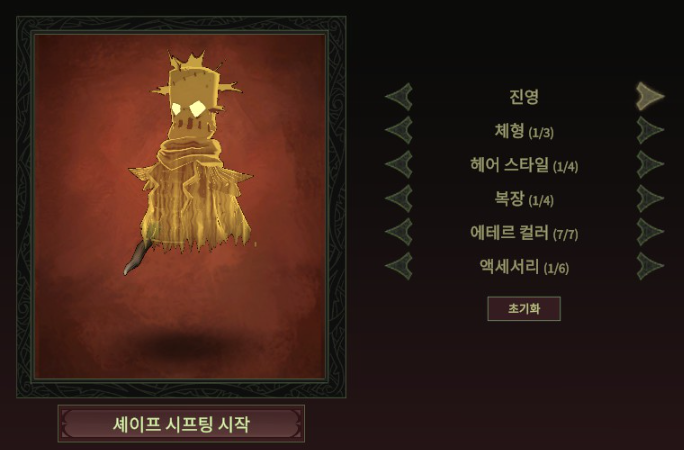Go to previous 헤어 스타일 using left arrow
Image resolution: width=684 pixels, height=450 pixels.
coord(399,164)
